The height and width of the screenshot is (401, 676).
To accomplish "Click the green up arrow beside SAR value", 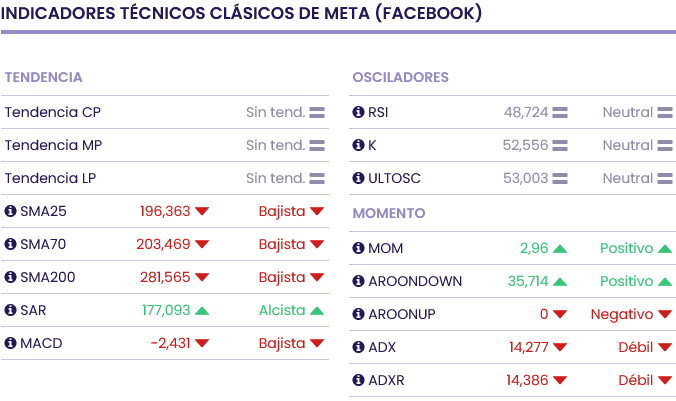I will pyautogui.click(x=202, y=310).
